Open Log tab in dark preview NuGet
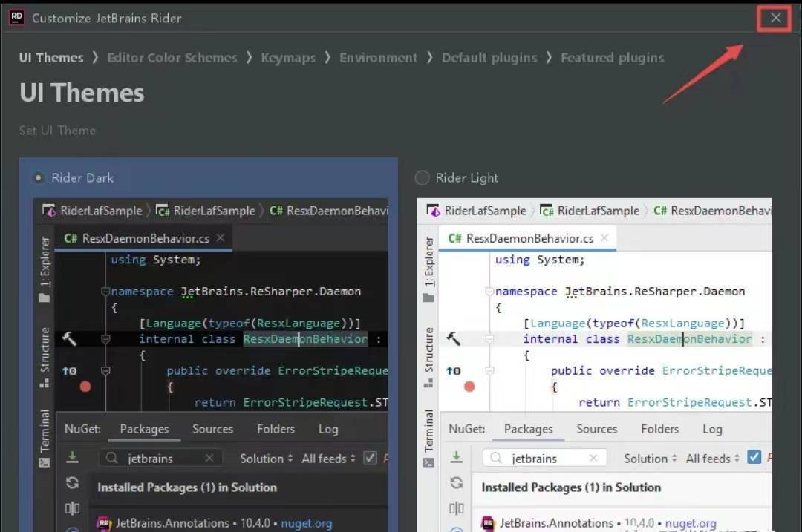The height and width of the screenshot is (532, 802). (x=328, y=430)
